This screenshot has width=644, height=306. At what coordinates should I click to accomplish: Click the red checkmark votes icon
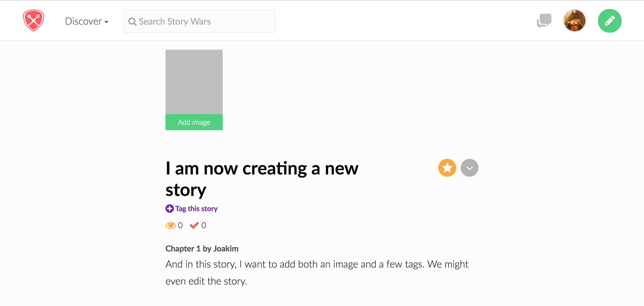tap(194, 225)
